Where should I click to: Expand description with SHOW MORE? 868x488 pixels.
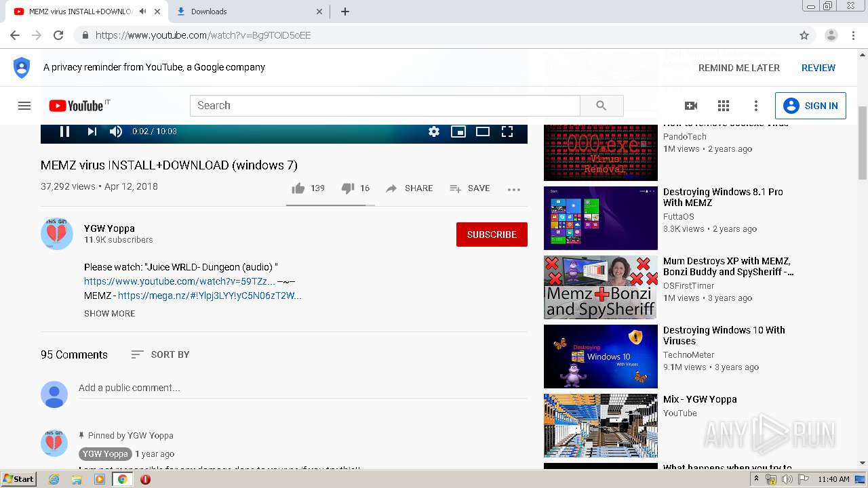click(x=109, y=313)
